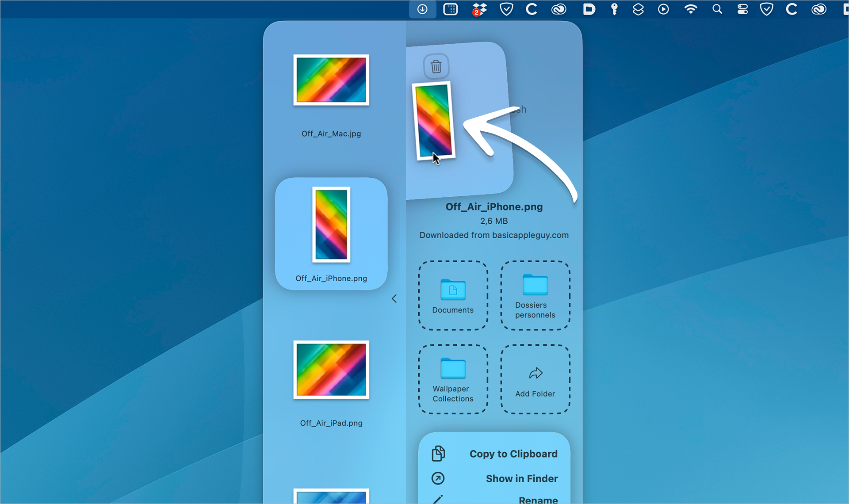
Task: Choose the Dossiers personnels folder target
Action: [x=535, y=295]
